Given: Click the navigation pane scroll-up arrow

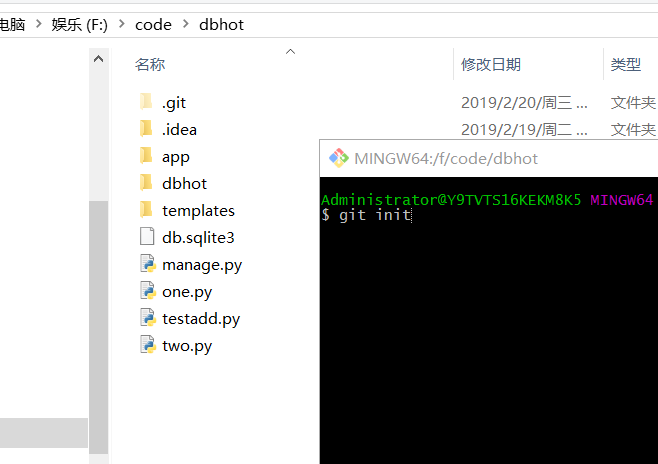Looking at the screenshot, I should coord(99,59).
